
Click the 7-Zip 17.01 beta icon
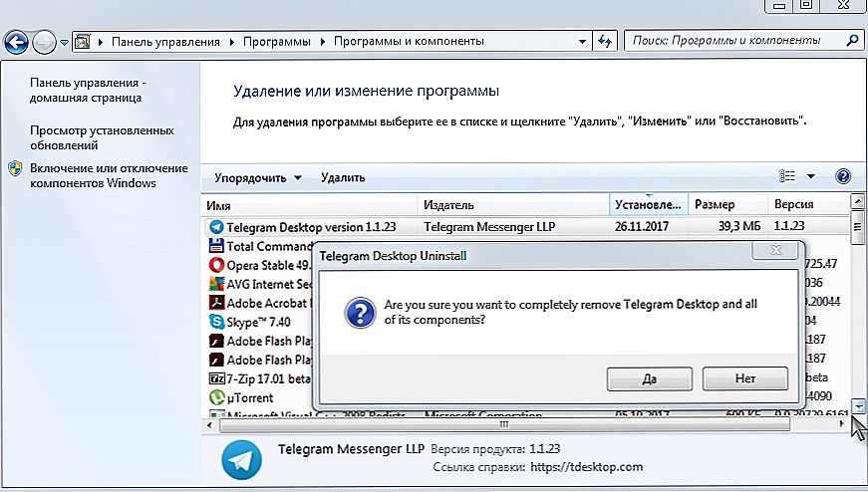click(x=216, y=378)
